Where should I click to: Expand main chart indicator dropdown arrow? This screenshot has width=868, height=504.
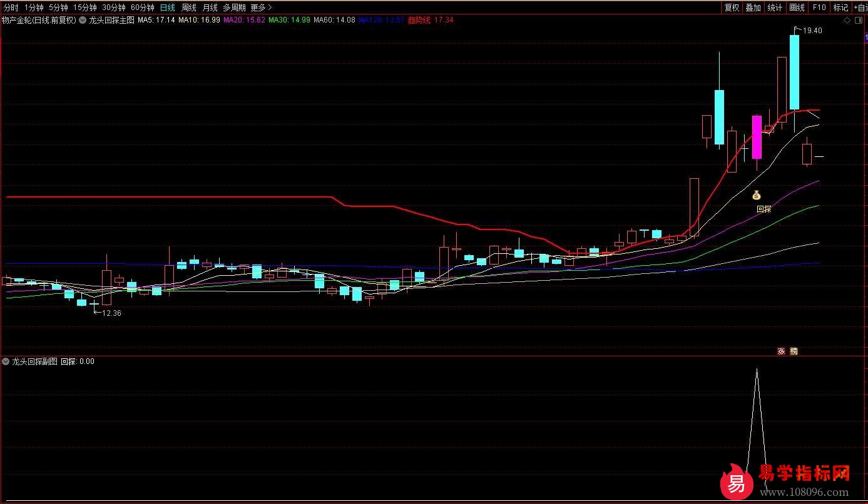click(x=83, y=20)
